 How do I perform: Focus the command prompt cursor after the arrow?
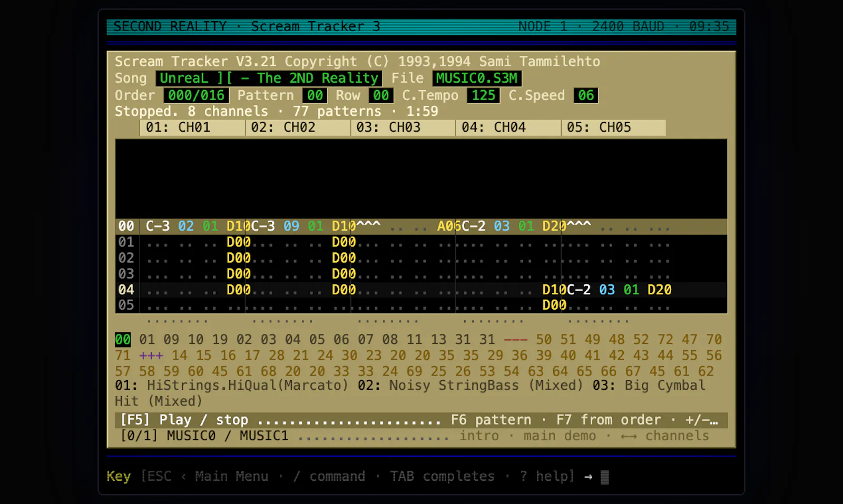click(x=605, y=477)
